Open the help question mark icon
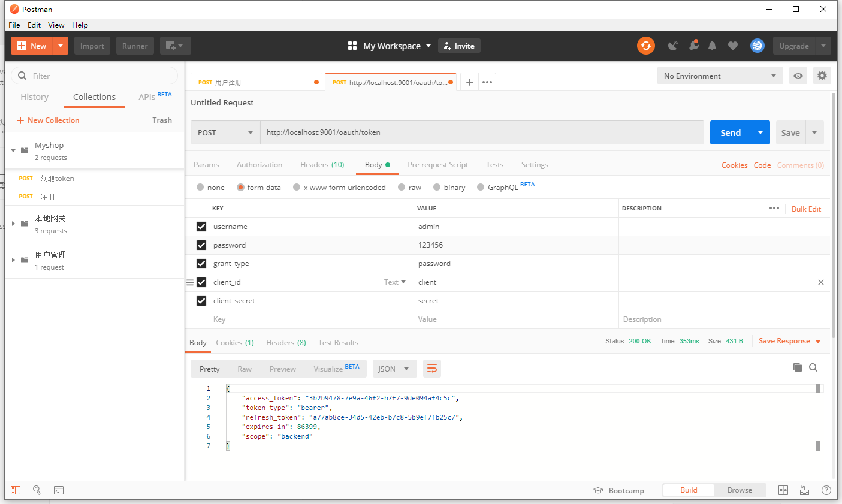Viewport: 842px width, 504px height. 826,490
